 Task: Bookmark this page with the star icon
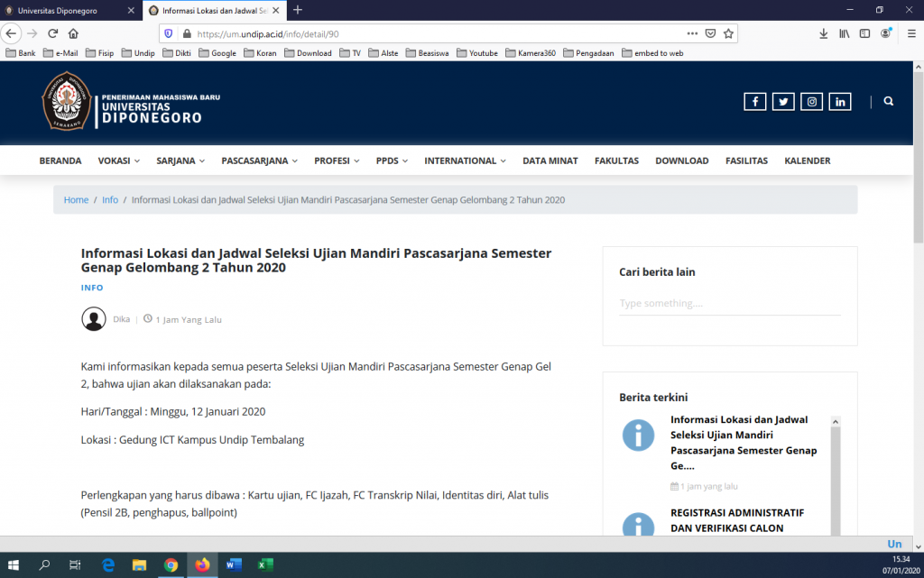tap(728, 33)
